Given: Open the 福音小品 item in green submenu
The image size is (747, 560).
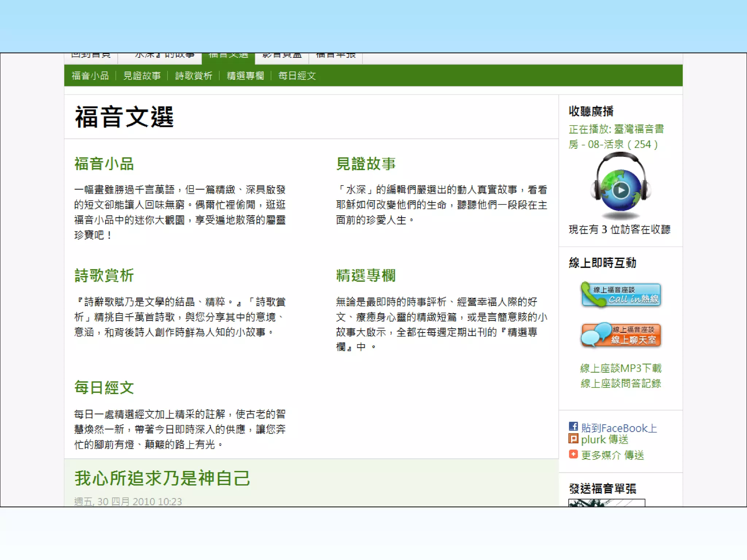Looking at the screenshot, I should point(90,76).
